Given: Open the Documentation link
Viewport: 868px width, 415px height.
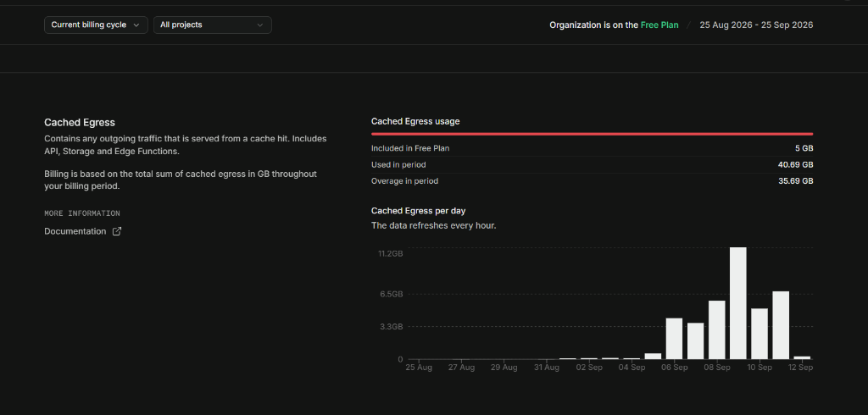Looking at the screenshot, I should 75,231.
